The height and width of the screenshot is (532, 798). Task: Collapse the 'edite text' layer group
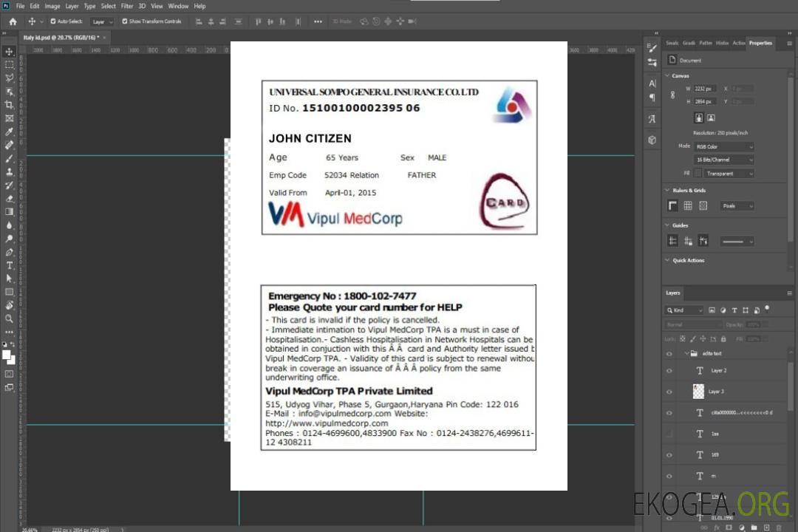point(686,353)
